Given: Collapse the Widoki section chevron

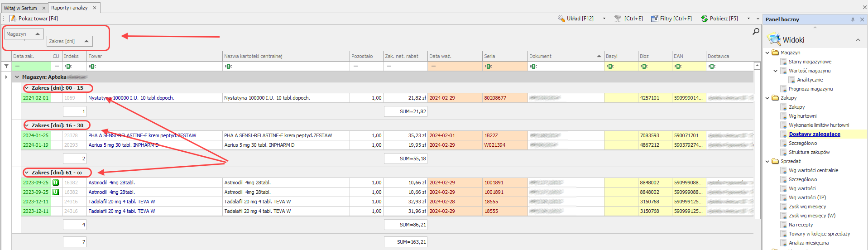Looking at the screenshot, I should (858, 40).
